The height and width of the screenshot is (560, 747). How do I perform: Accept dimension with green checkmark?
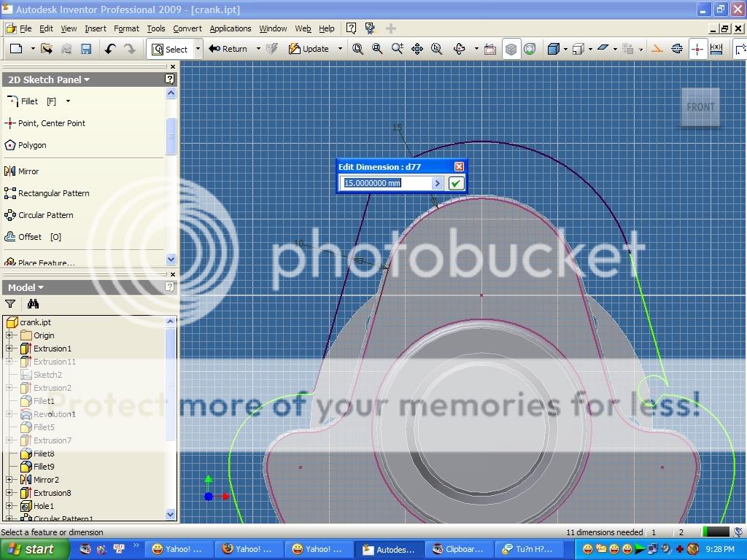pyautogui.click(x=456, y=183)
